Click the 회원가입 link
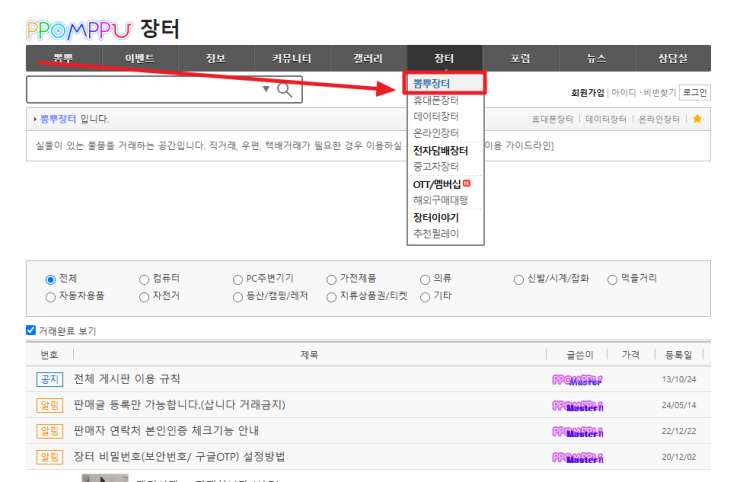 588,92
